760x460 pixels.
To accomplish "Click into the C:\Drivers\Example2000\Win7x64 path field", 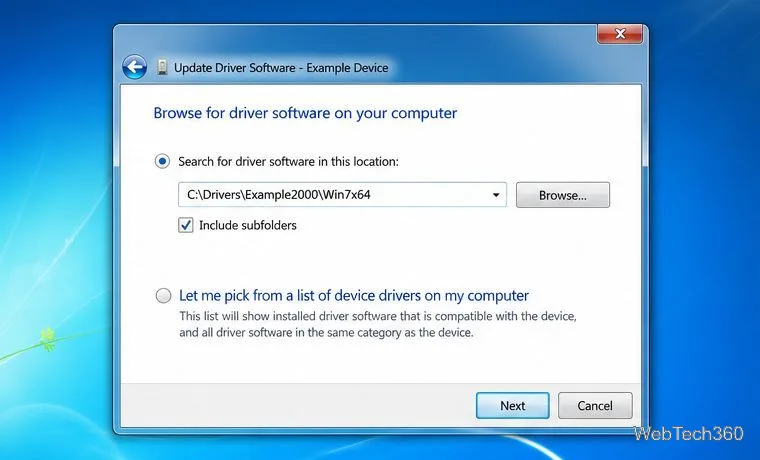I will pyautogui.click(x=342, y=195).
